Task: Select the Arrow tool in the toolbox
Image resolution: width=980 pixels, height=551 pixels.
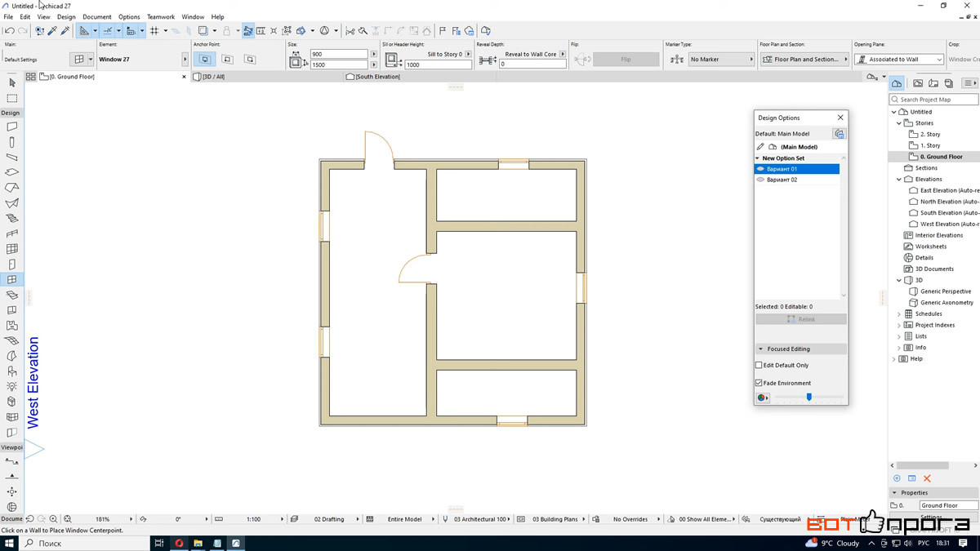Action: pyautogui.click(x=11, y=82)
